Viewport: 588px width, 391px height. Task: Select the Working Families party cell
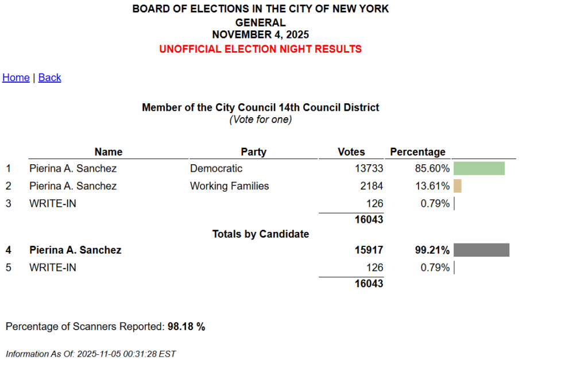pos(229,186)
